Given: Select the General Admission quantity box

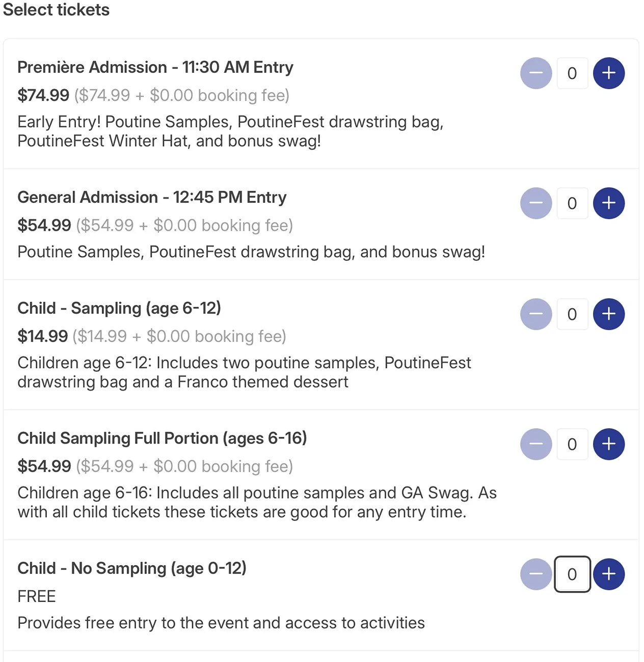Looking at the screenshot, I should pyautogui.click(x=572, y=203).
